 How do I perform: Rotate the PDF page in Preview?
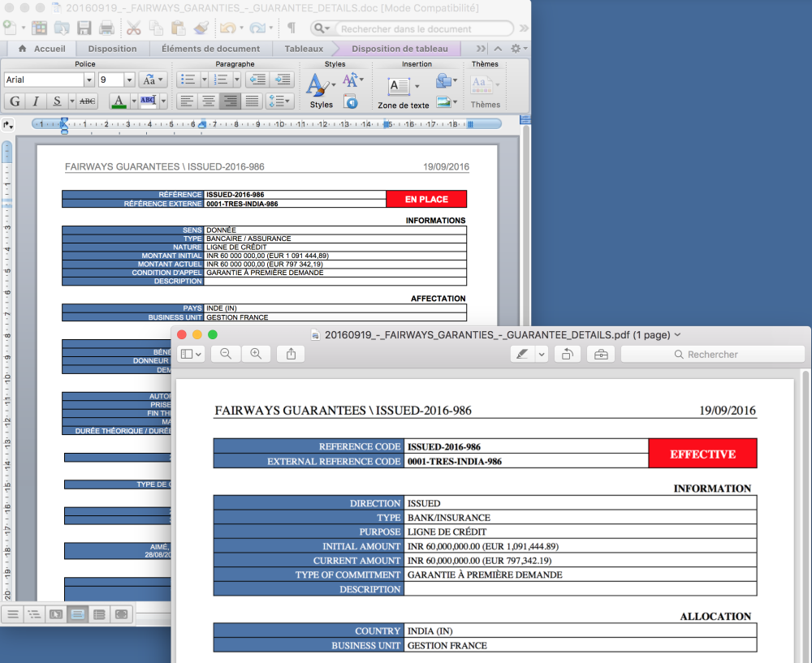click(568, 355)
